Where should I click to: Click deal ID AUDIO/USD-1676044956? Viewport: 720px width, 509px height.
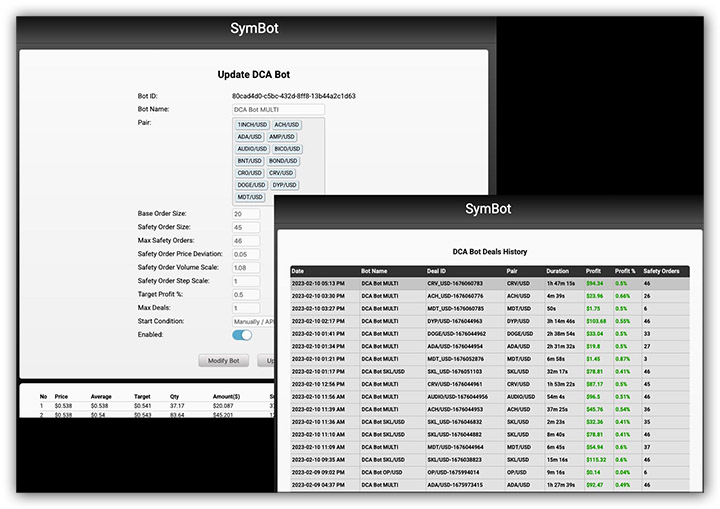tap(457, 396)
